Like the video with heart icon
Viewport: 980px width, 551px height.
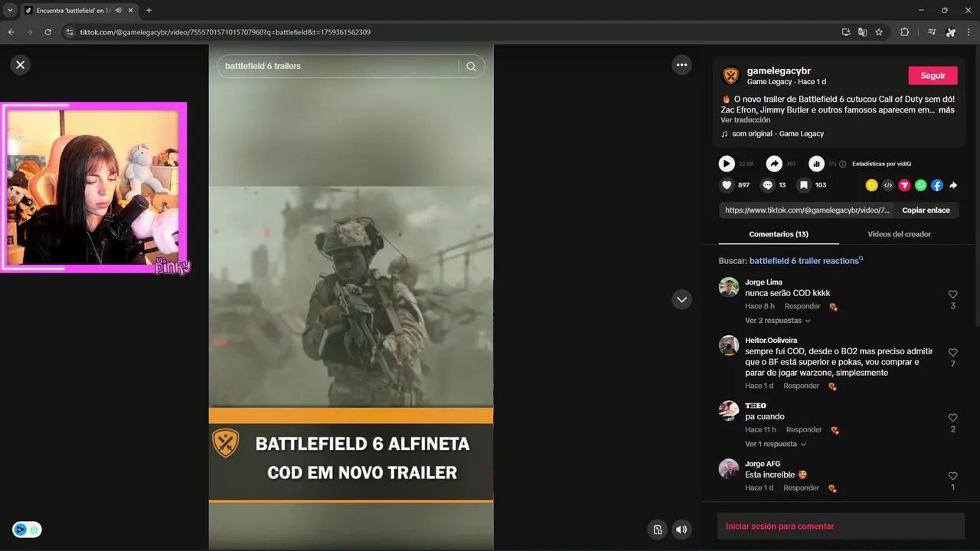(727, 185)
